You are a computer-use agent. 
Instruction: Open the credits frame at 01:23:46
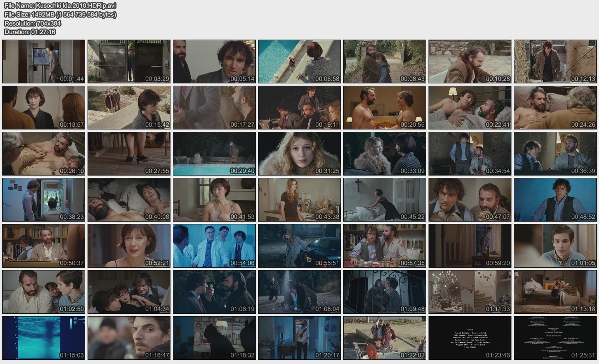470,338
